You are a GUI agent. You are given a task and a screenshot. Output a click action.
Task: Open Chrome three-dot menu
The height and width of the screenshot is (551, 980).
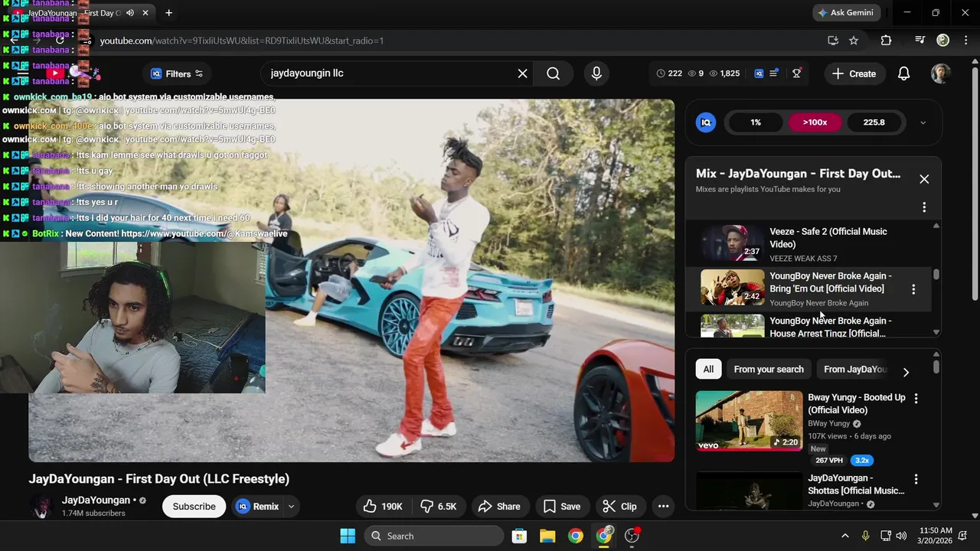[965, 41]
